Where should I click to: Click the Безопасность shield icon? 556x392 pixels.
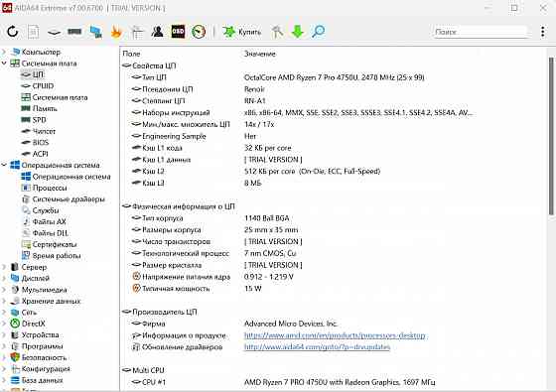pyautogui.click(x=15, y=357)
